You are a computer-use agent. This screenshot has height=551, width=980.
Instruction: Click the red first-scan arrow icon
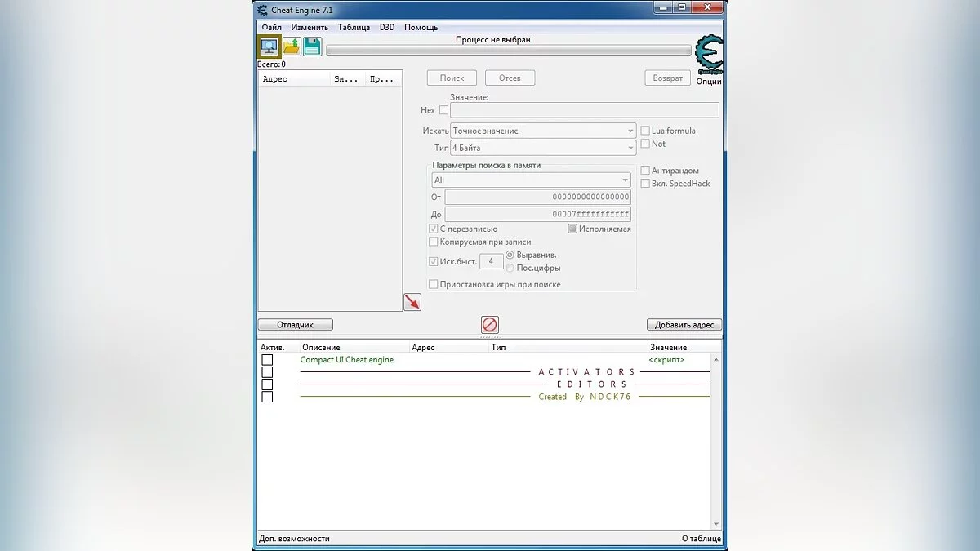point(412,301)
